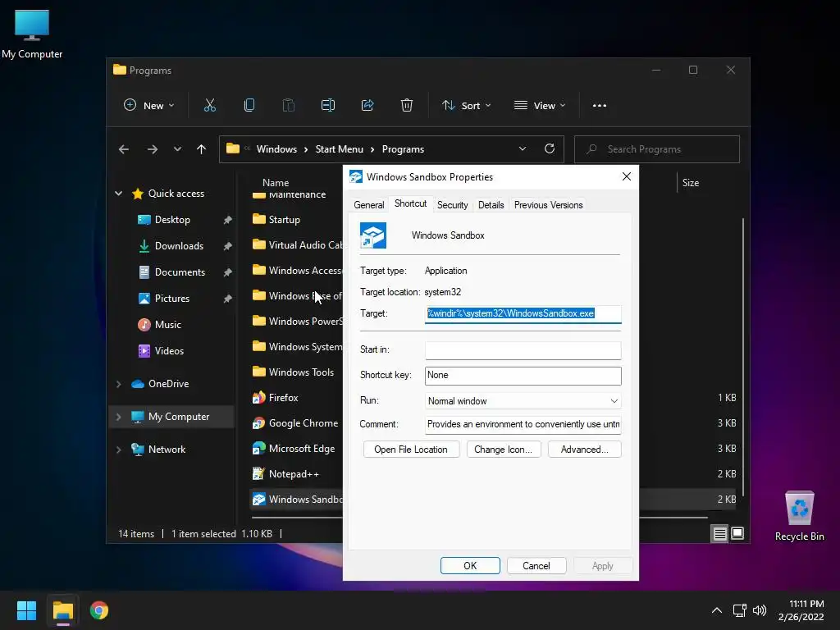Viewport: 840px width, 630px height.
Task: Click the Target path field
Action: [523, 313]
